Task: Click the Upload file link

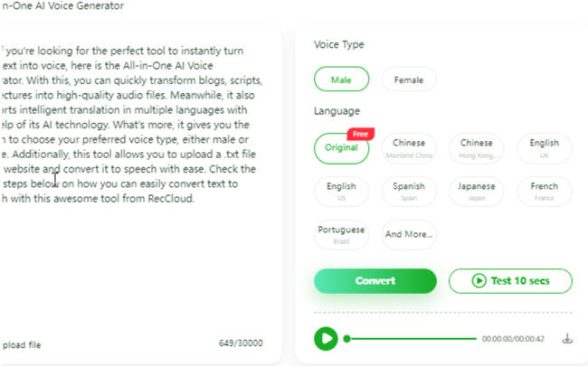Action: pyautogui.click(x=21, y=344)
